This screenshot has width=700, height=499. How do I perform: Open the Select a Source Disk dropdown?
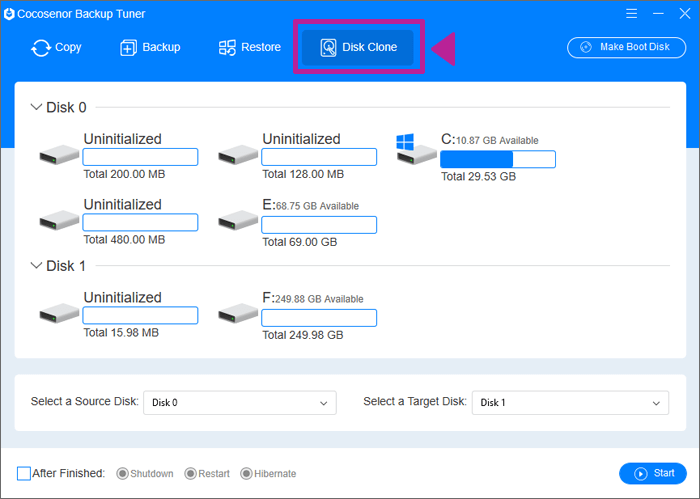[240, 403]
